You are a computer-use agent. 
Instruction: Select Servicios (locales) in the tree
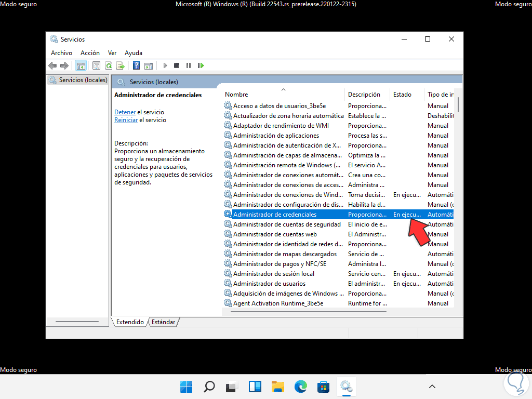point(78,79)
